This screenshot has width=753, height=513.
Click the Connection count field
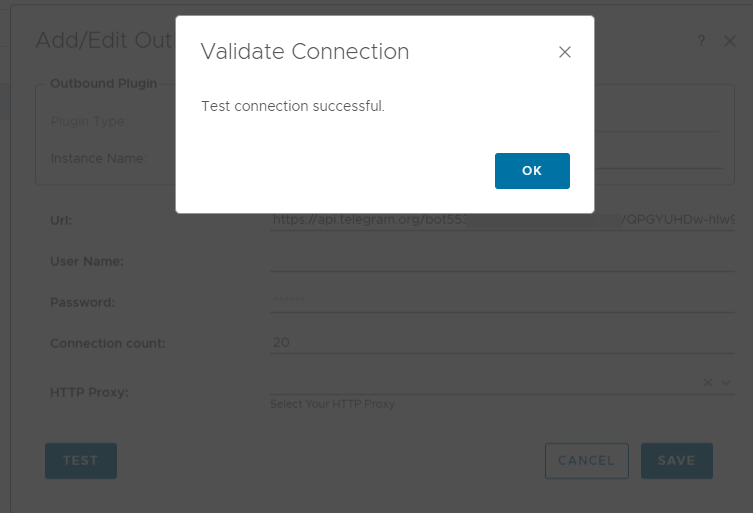pyautogui.click(x=500, y=342)
